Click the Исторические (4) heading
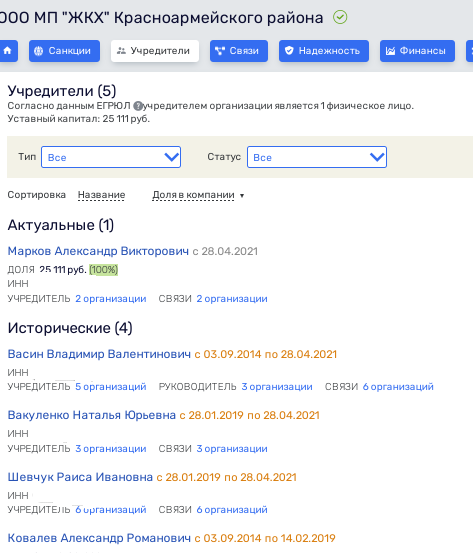 [x=70, y=328]
